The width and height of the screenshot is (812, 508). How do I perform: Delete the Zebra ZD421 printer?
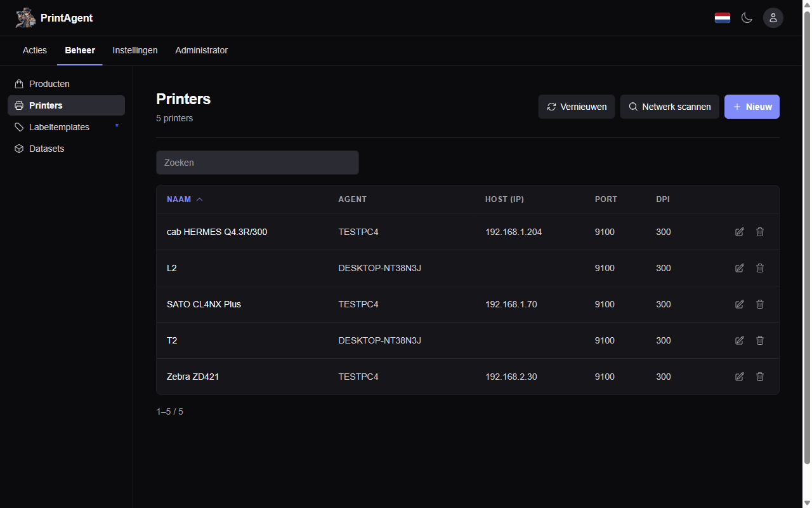tap(760, 377)
